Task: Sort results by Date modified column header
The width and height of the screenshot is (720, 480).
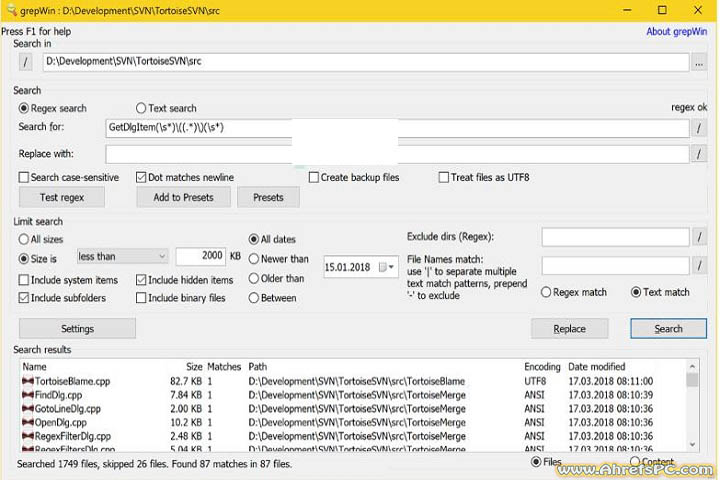Action: pos(596,367)
